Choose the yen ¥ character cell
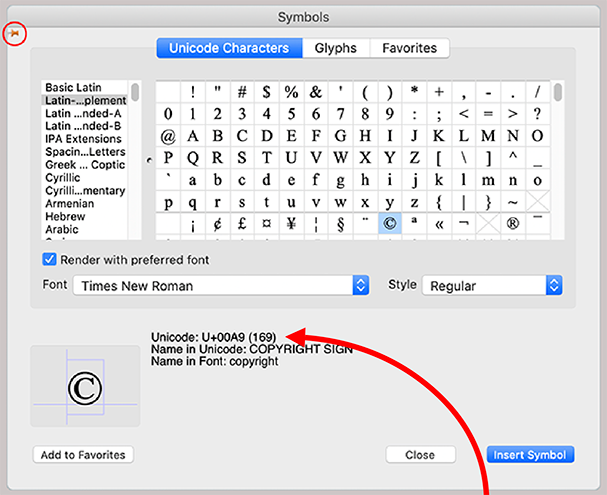The height and width of the screenshot is (495, 607). click(x=291, y=224)
